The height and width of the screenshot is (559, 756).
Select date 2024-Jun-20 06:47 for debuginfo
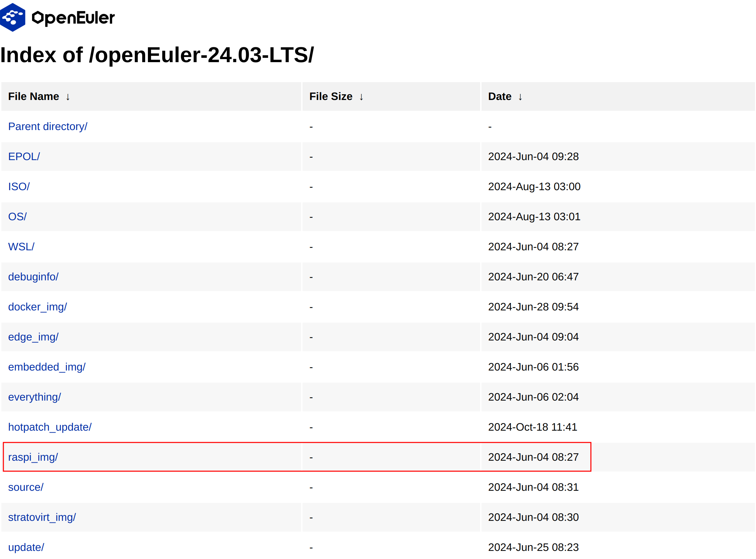point(533,277)
